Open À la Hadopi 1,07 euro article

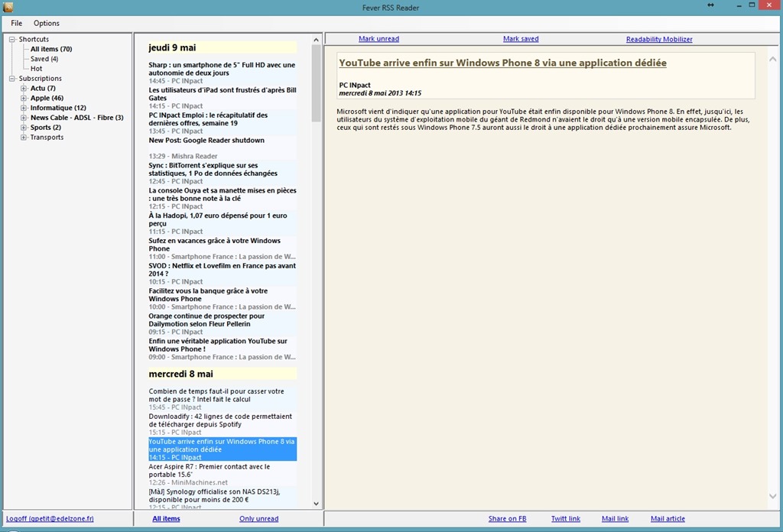(223, 223)
